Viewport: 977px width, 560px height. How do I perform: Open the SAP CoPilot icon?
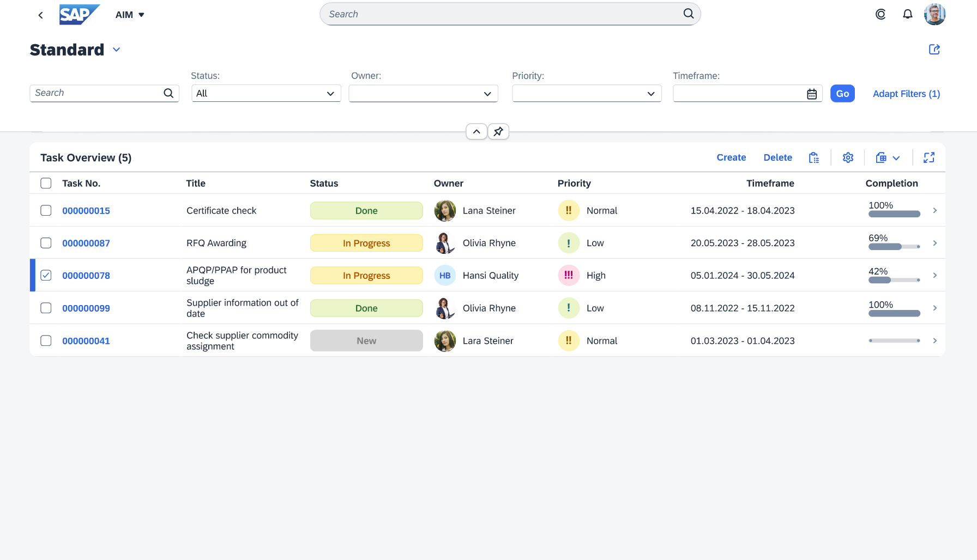[880, 14]
